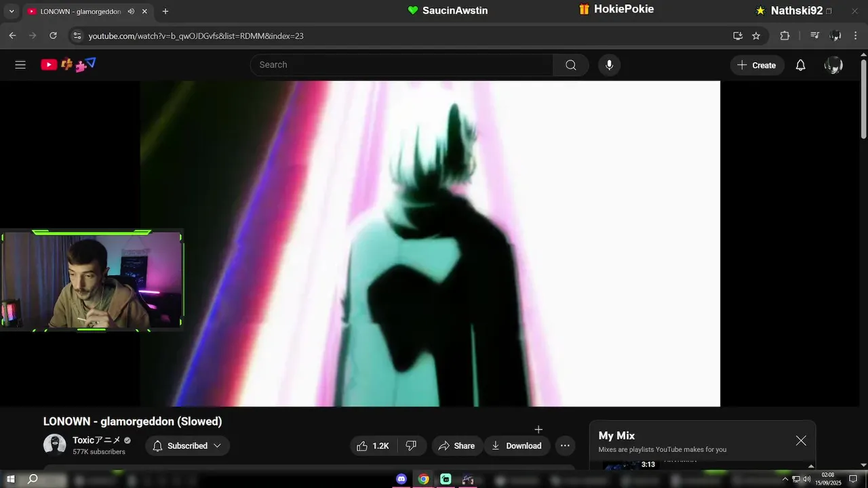The image size is (868, 488).
Task: Click the Download button
Action: click(517, 446)
